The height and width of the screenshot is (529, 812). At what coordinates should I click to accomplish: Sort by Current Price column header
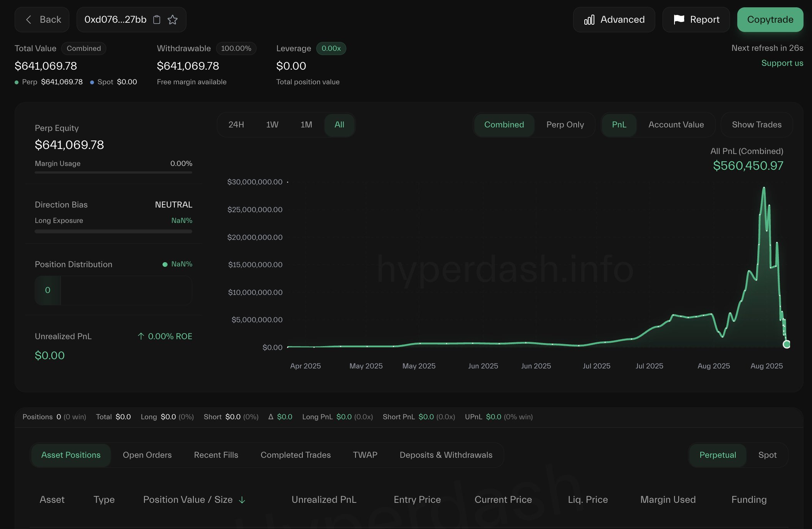503,500
